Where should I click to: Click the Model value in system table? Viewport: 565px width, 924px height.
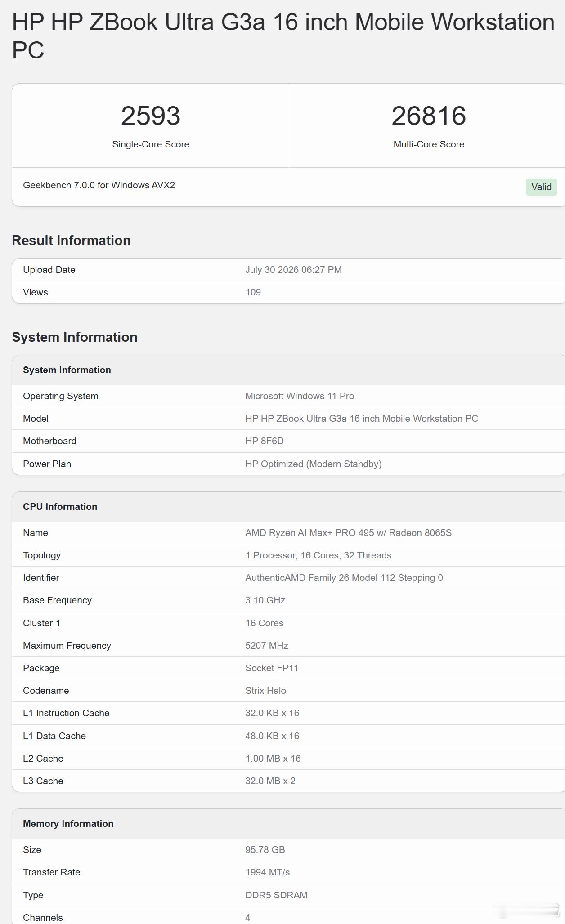click(x=362, y=419)
